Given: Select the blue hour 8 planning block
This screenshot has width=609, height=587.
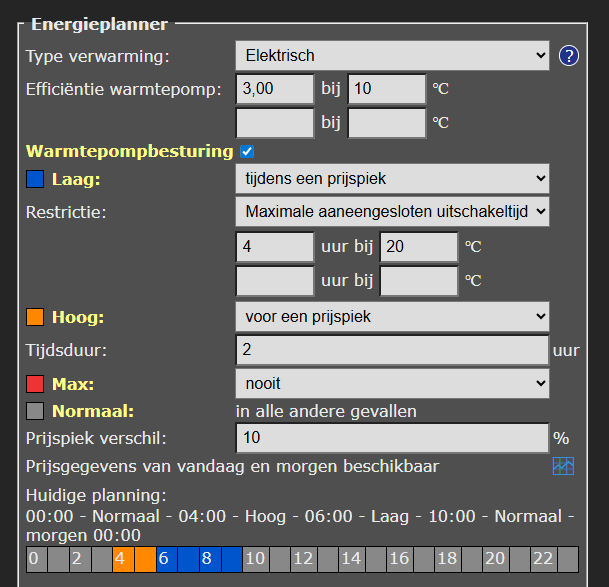Looking at the screenshot, I should 207,559.
